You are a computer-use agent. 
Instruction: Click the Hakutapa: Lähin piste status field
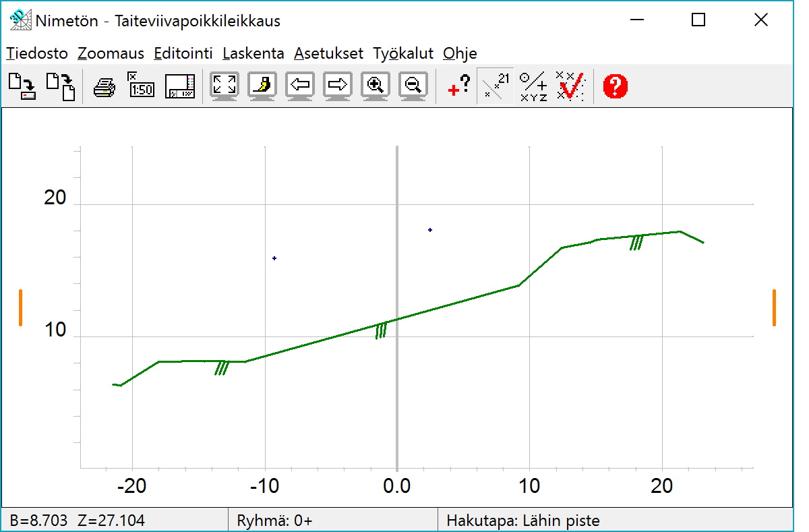[x=523, y=521]
